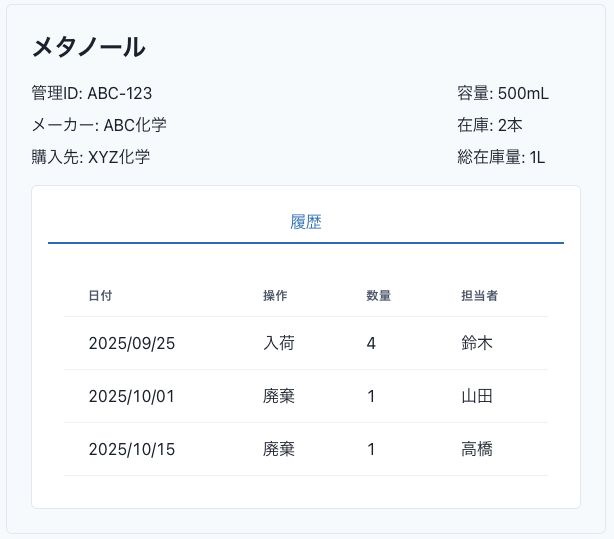Open the 履歴 tab

[306, 222]
